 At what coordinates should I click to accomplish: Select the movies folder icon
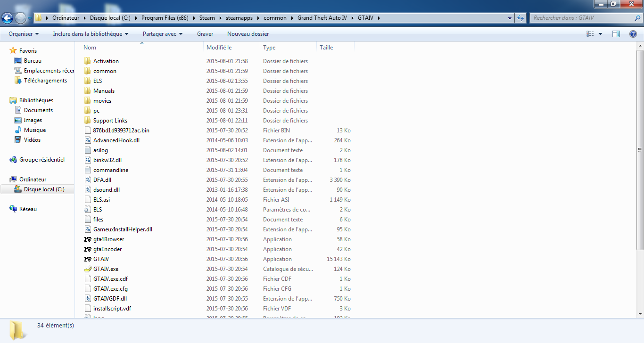click(x=87, y=101)
